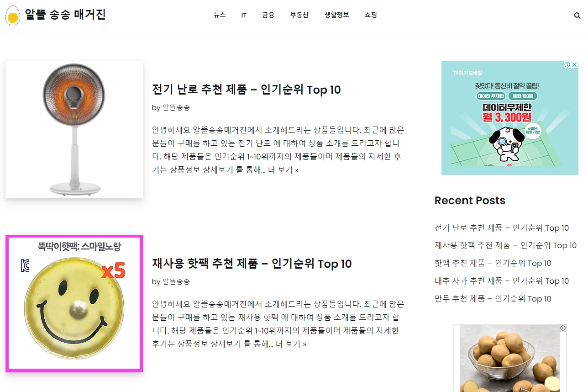Open the 전기 난로 추천 제품 article title
The width and height of the screenshot is (588, 392).
247,90
